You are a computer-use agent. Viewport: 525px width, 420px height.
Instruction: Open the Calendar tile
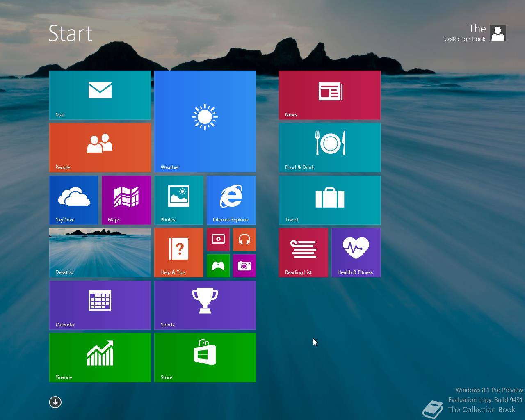coord(100,305)
